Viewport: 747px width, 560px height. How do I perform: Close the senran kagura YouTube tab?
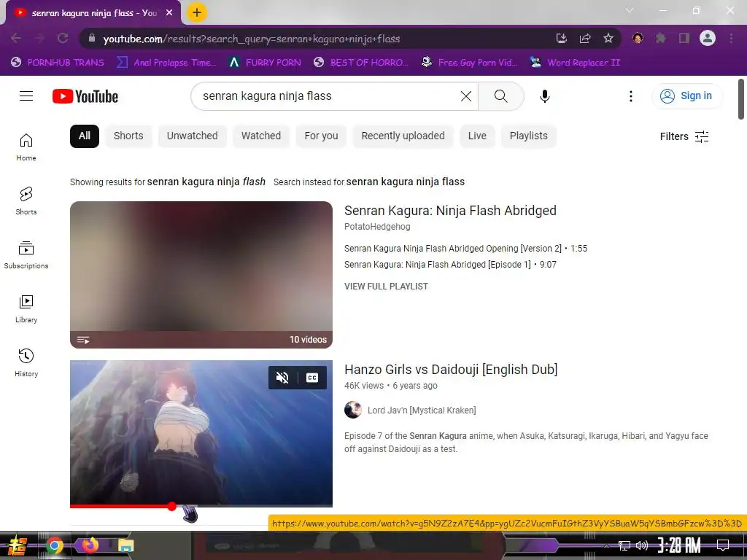169,13
